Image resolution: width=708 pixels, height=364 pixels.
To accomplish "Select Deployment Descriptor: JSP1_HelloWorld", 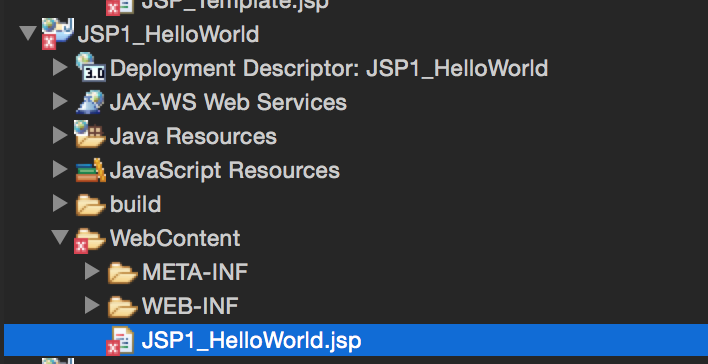I will pyautogui.click(x=329, y=69).
